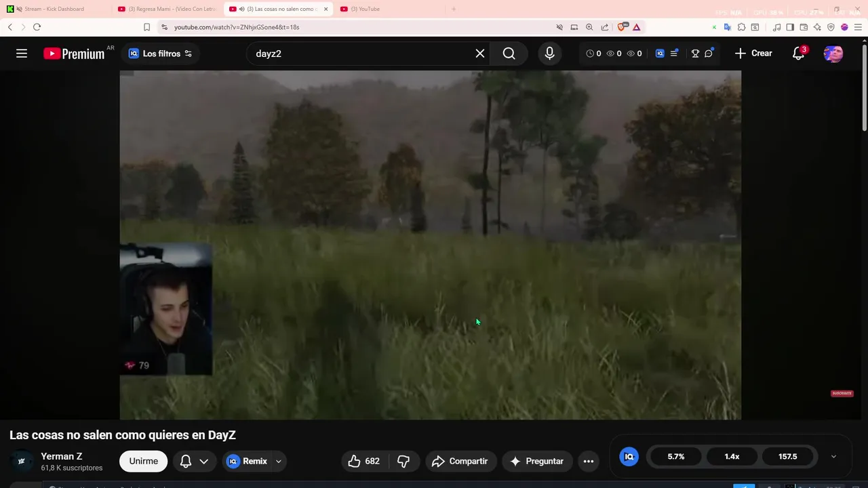Screen dimensions: 868x488
Task: Click the Preguntar ask button
Action: (x=537, y=461)
